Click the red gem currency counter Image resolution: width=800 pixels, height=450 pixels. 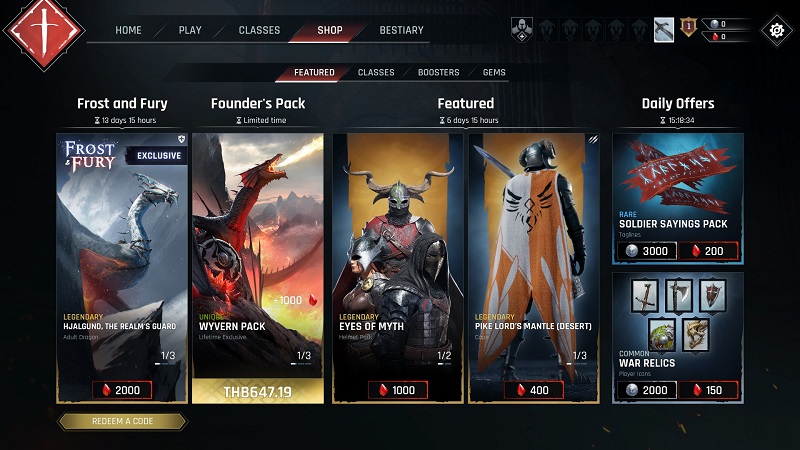[x=727, y=36]
